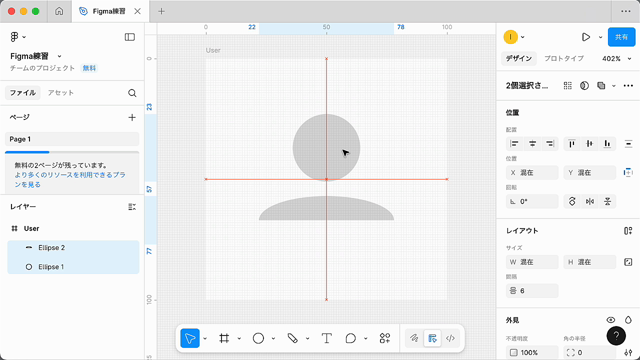640x360 pixels.
Task: Switch to Draw mode icon
Action: pos(414,338)
